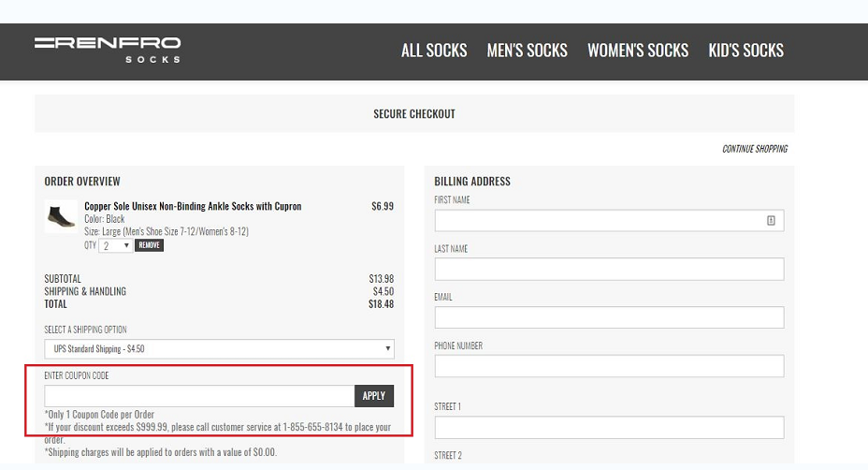Go to WOMEN'S SOCKS category
Image resolution: width=868 pixels, height=470 pixels.
(x=638, y=51)
